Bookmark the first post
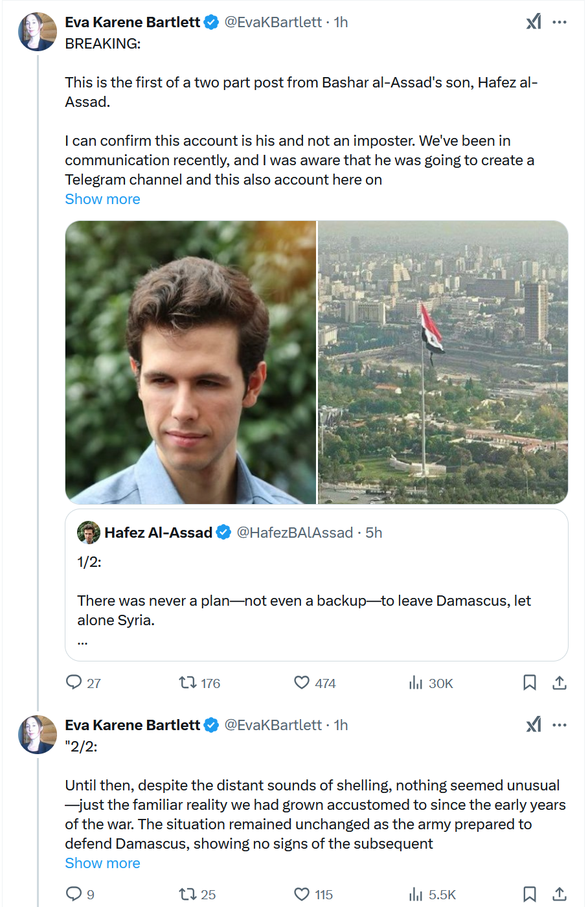The height and width of the screenshot is (907, 588). pyautogui.click(x=529, y=682)
